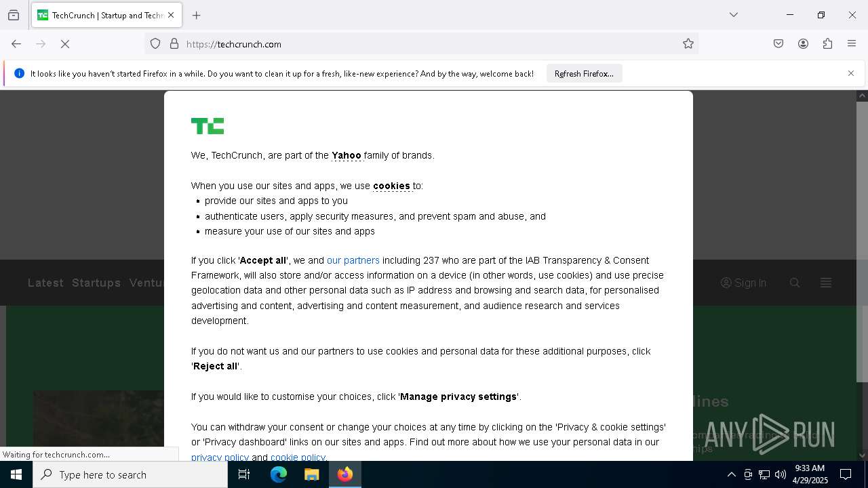868x488 pixels.
Task: Click 'Reject all' bold text
Action: point(216,366)
